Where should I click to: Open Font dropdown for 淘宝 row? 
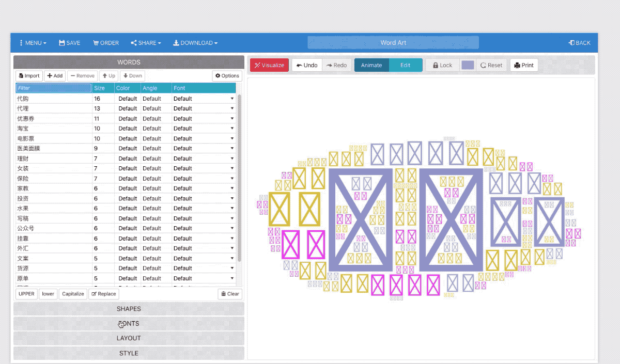tap(204, 129)
